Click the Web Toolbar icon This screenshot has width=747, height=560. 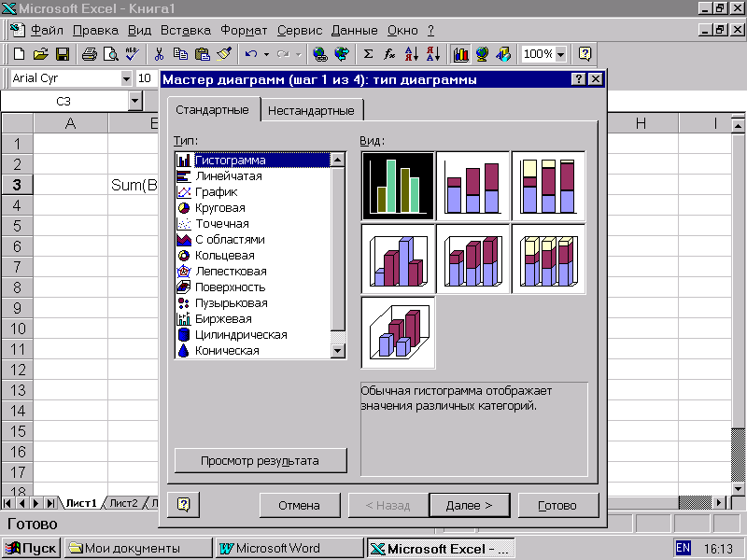pyautogui.click(x=342, y=54)
